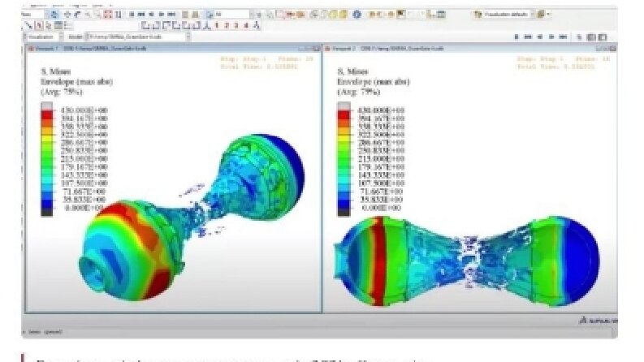Apply Top view from Views toolbar

point(166,25)
